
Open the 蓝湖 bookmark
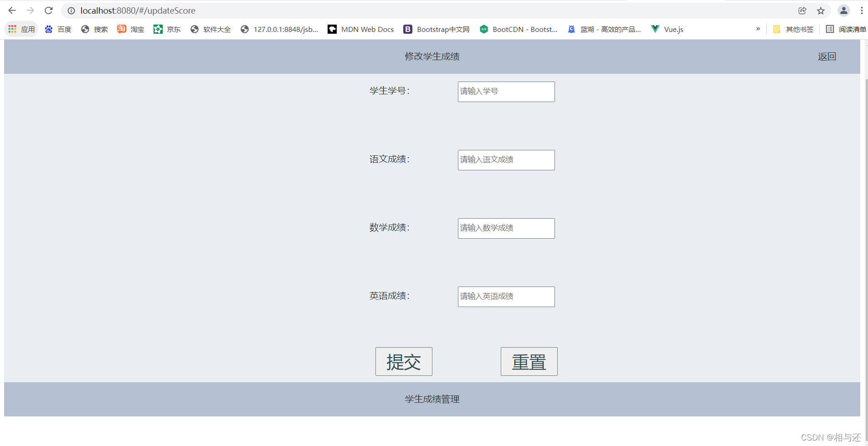(604, 29)
